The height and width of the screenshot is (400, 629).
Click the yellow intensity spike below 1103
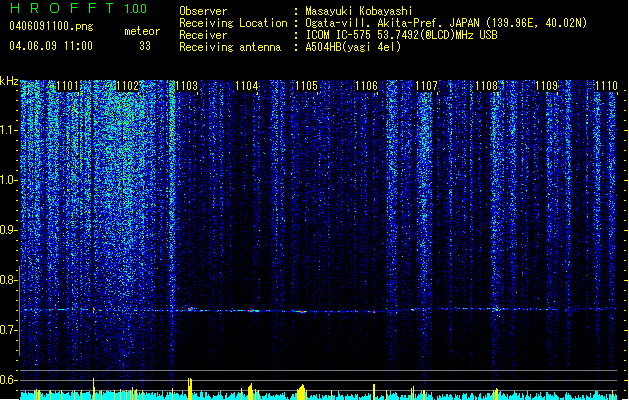[x=190, y=388]
